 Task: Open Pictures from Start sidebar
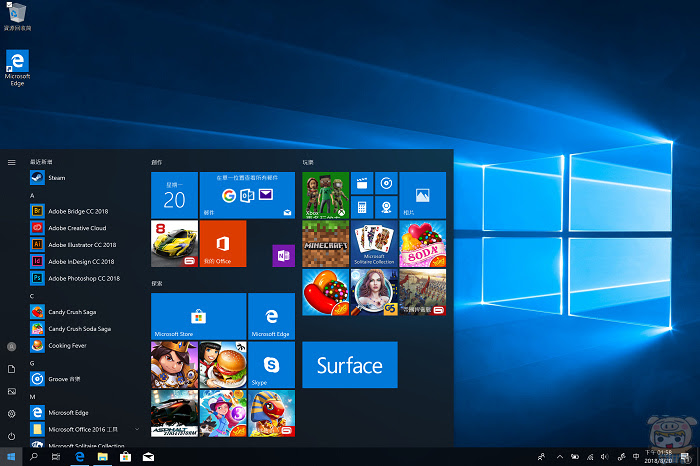click(12, 391)
